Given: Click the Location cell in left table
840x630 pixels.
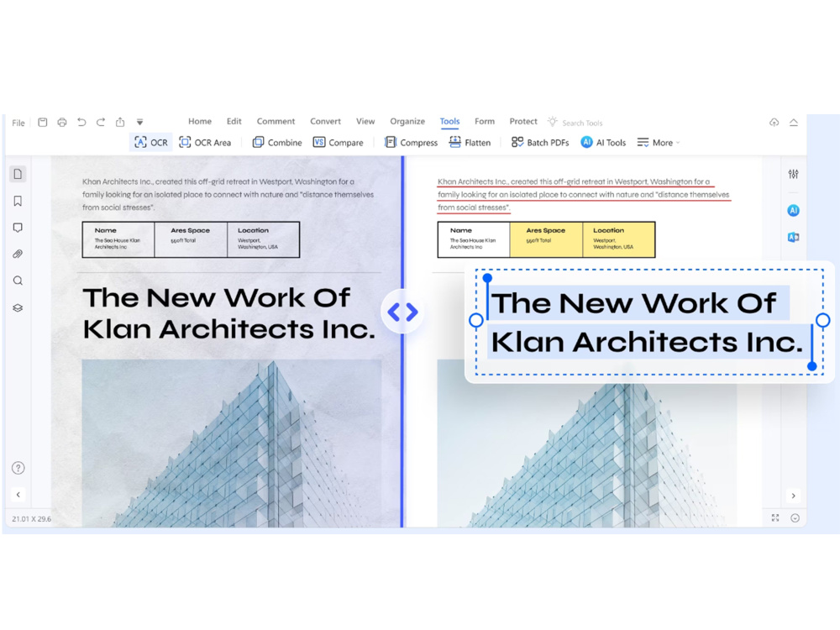Looking at the screenshot, I should (263, 239).
